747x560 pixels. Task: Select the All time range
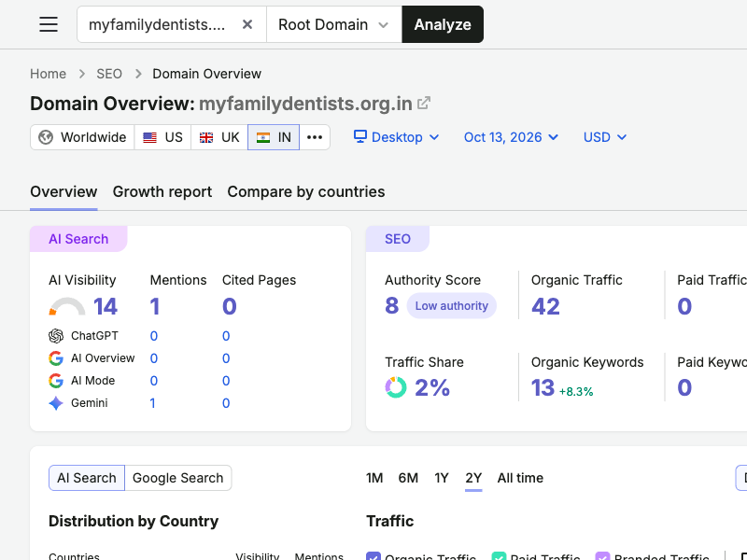click(x=520, y=478)
